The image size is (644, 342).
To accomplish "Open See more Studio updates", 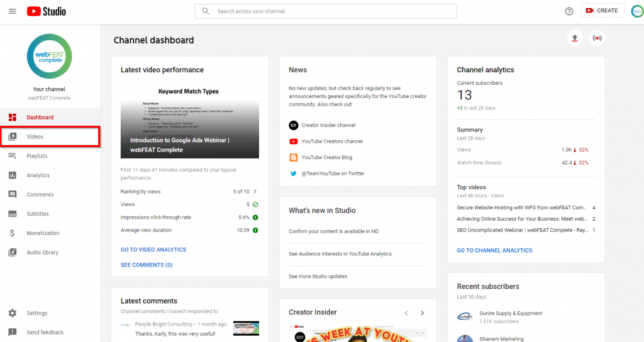I will [318, 277].
